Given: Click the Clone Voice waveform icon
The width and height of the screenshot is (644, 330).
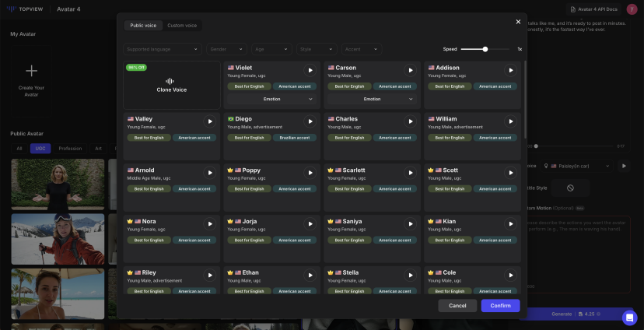Looking at the screenshot, I should point(170,81).
